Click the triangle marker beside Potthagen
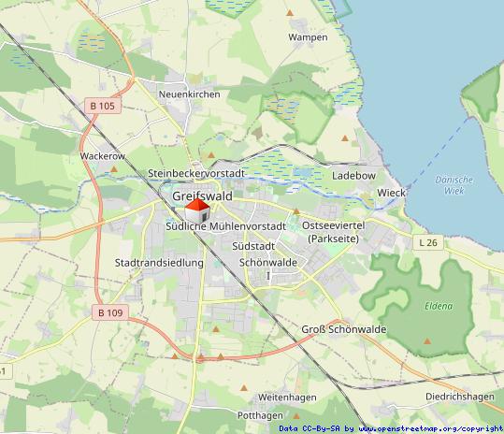Viewport: 504px width, 434px height. (x=296, y=416)
